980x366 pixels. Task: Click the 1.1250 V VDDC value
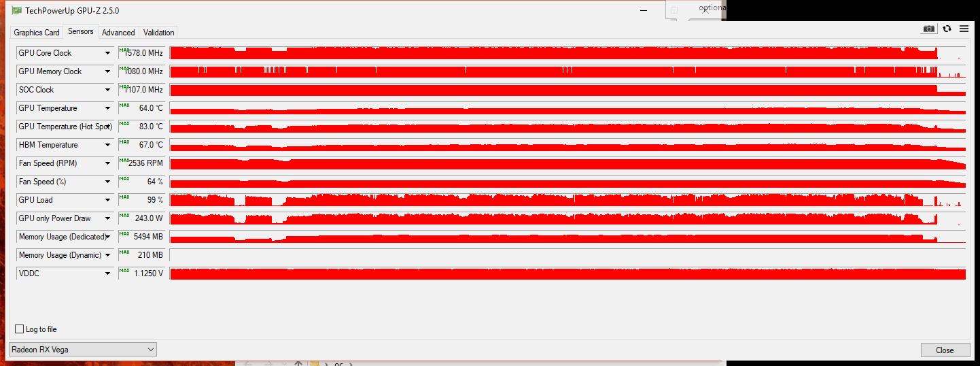click(x=142, y=273)
